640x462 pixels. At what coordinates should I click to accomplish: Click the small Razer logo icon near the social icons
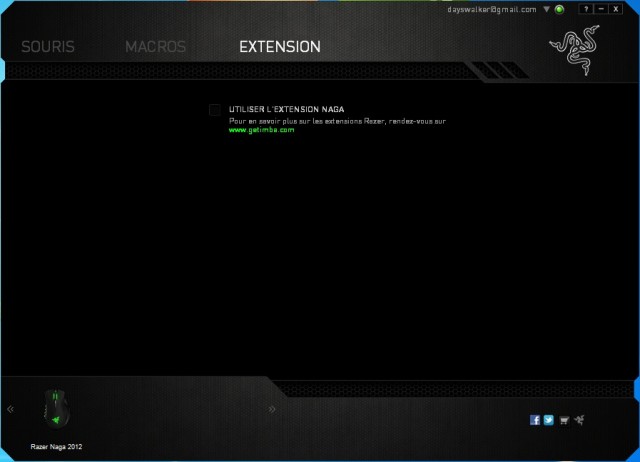point(579,420)
